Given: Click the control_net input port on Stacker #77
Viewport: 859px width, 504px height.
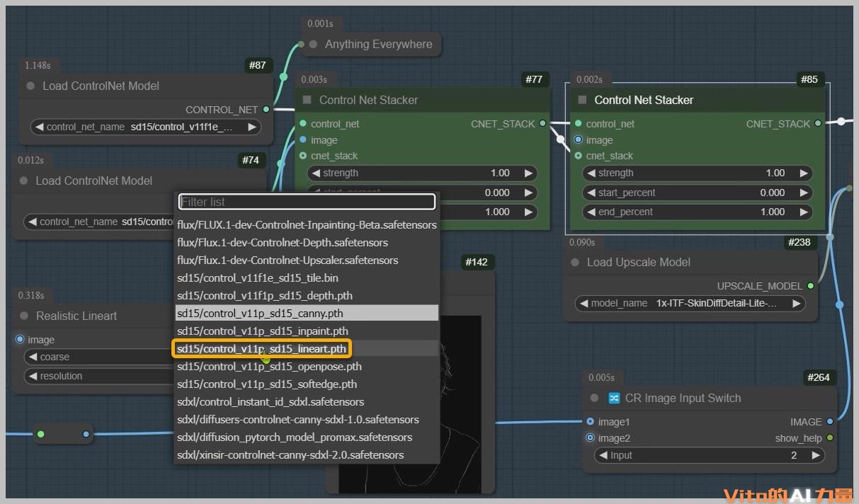Looking at the screenshot, I should (x=303, y=123).
